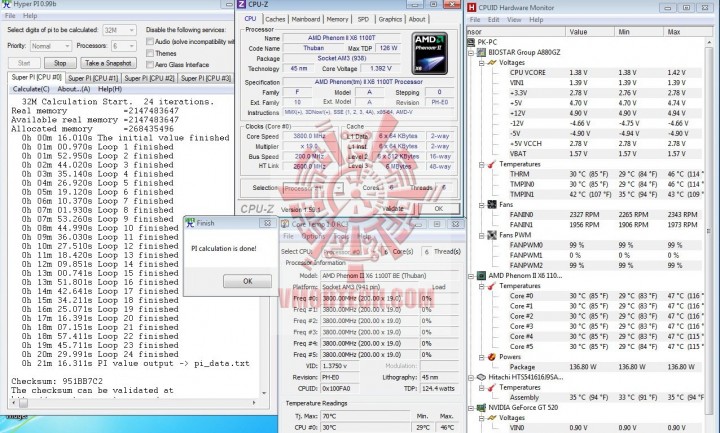Image resolution: width=720 pixels, height=433 pixels.
Task: Click the voltages icon under BIOSTAR Group A880GZ
Action: 492,62
